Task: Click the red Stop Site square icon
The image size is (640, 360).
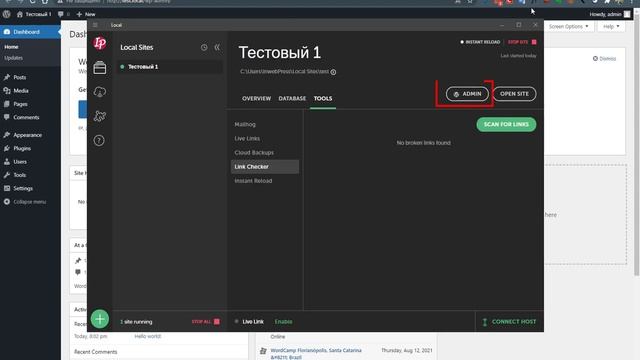Action: 534,42
